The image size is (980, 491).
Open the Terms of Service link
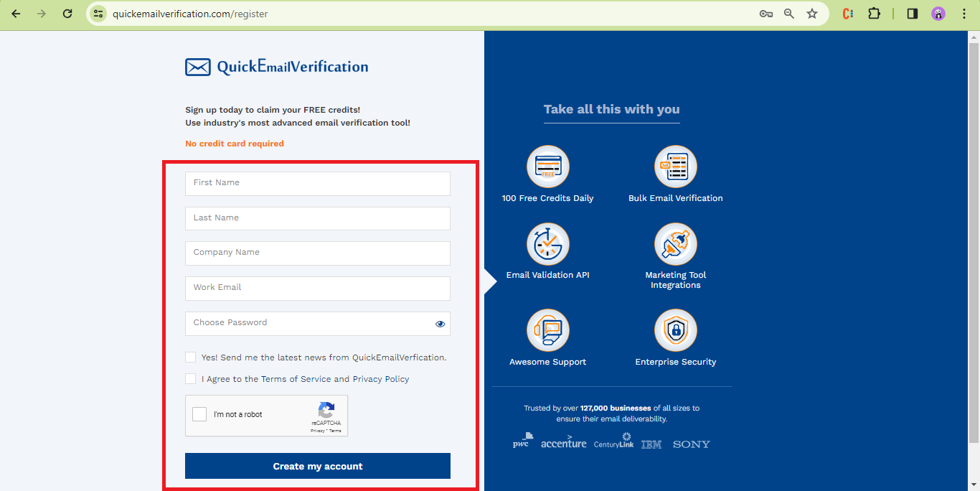pyautogui.click(x=296, y=379)
